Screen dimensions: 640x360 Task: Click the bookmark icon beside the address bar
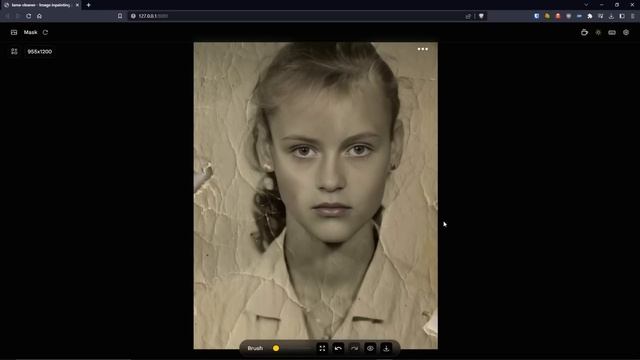pos(120,16)
